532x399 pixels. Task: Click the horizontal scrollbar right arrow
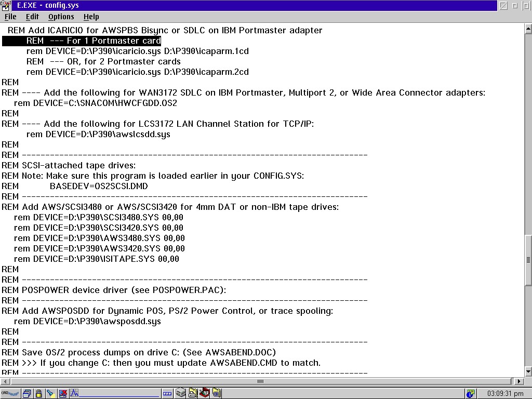click(x=518, y=381)
